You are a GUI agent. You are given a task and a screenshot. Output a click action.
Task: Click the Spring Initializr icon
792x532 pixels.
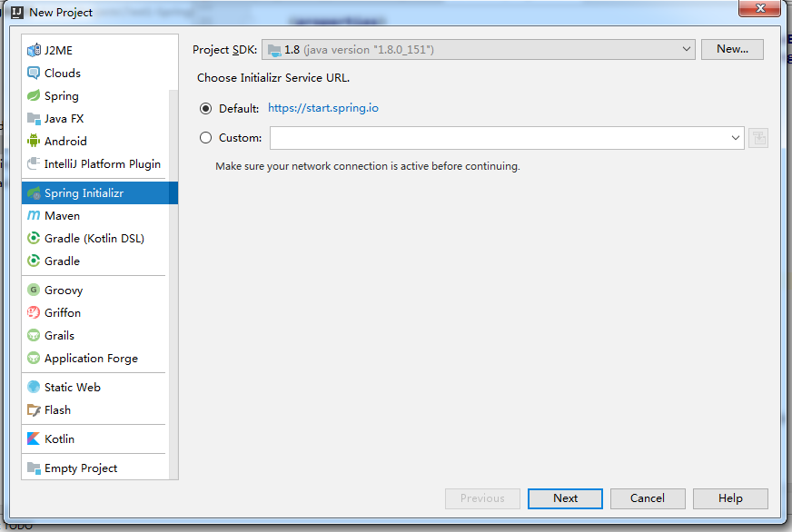(x=34, y=192)
